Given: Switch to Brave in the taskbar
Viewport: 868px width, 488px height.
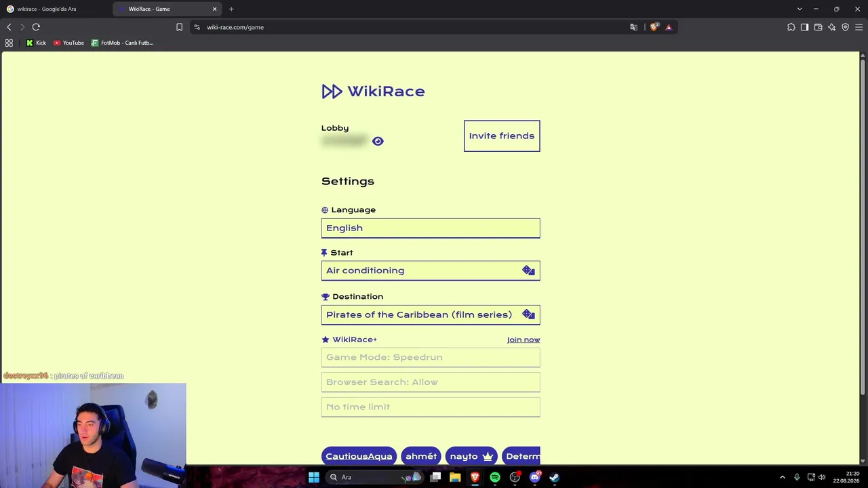Looking at the screenshot, I should click(475, 477).
